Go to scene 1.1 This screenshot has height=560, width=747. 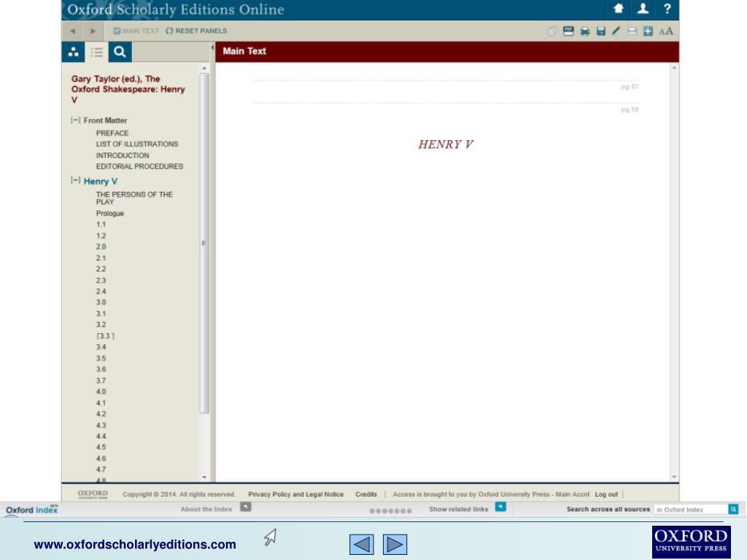pos(101,225)
